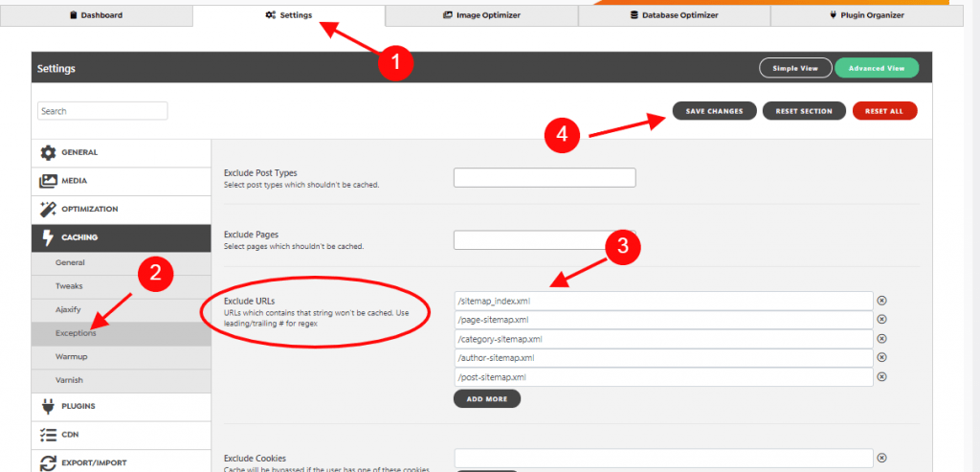980x472 pixels.
Task: Select Caching Exceptions subsection
Action: [122, 334]
